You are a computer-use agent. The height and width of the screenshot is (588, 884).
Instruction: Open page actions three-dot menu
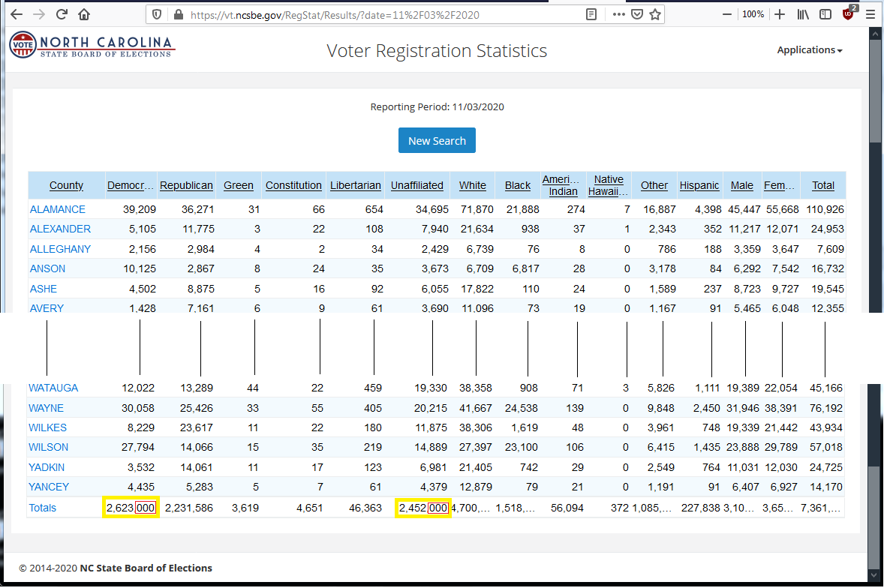[618, 15]
